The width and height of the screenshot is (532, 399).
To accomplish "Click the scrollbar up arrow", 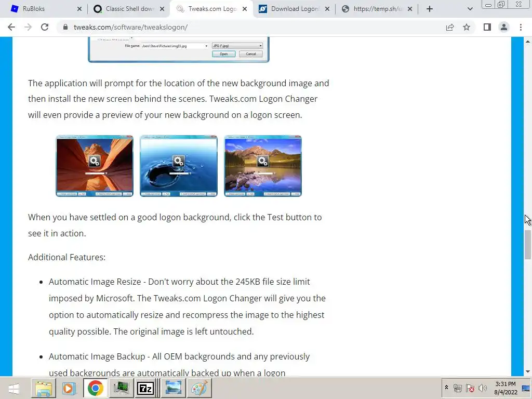I will click(x=528, y=42).
